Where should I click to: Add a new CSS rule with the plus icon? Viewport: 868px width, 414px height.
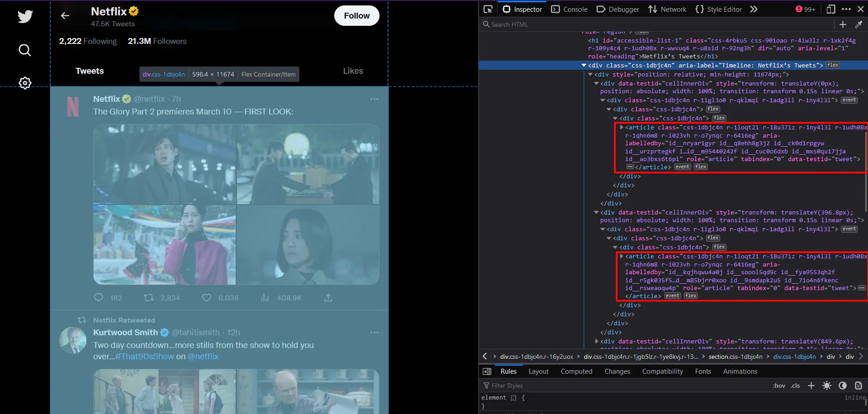(811, 385)
